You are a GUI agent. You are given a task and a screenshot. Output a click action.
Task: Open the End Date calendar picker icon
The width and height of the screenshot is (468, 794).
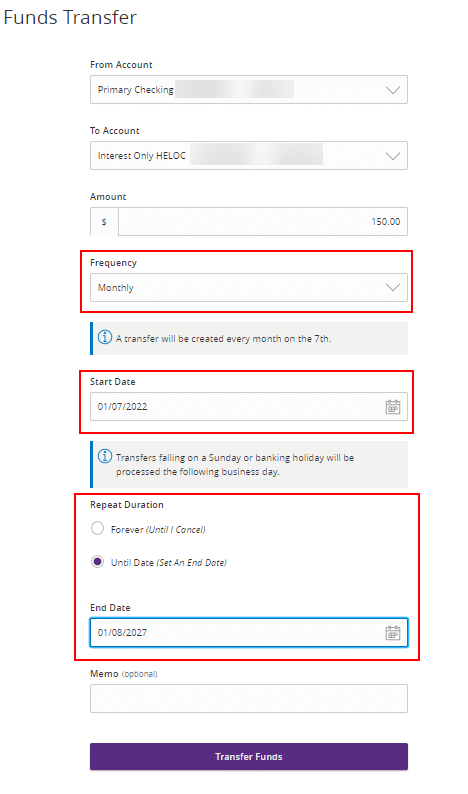(393, 632)
